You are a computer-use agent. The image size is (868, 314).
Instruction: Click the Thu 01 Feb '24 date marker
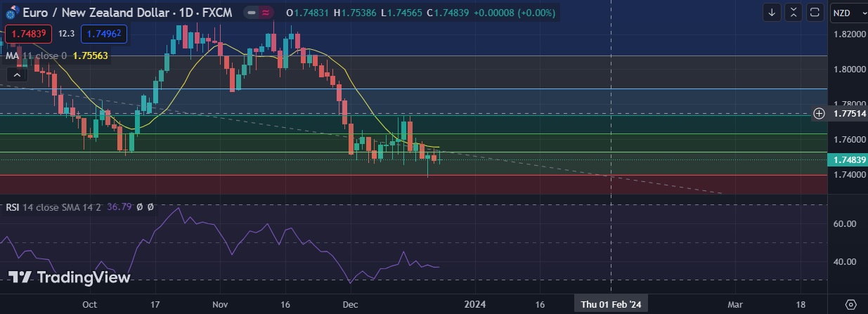611,305
